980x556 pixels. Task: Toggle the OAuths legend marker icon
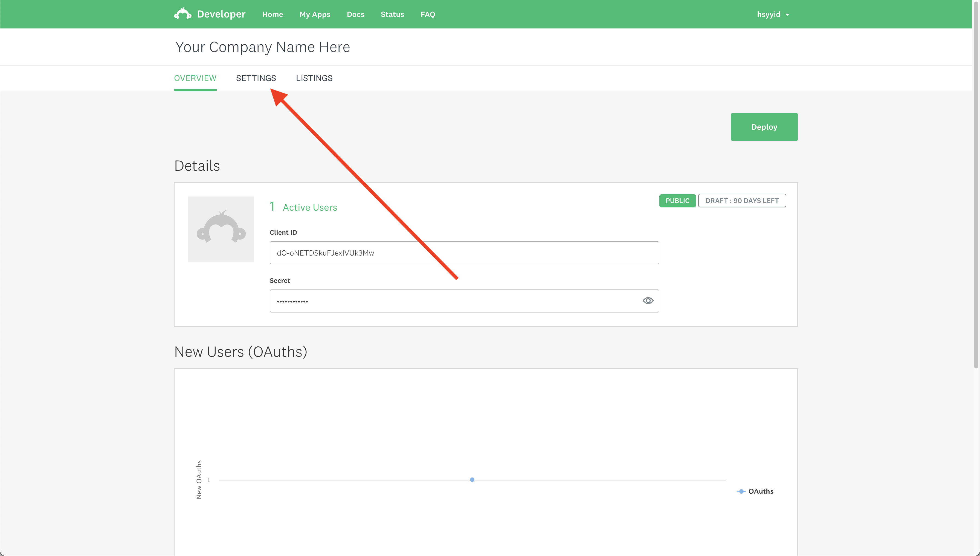click(x=741, y=491)
